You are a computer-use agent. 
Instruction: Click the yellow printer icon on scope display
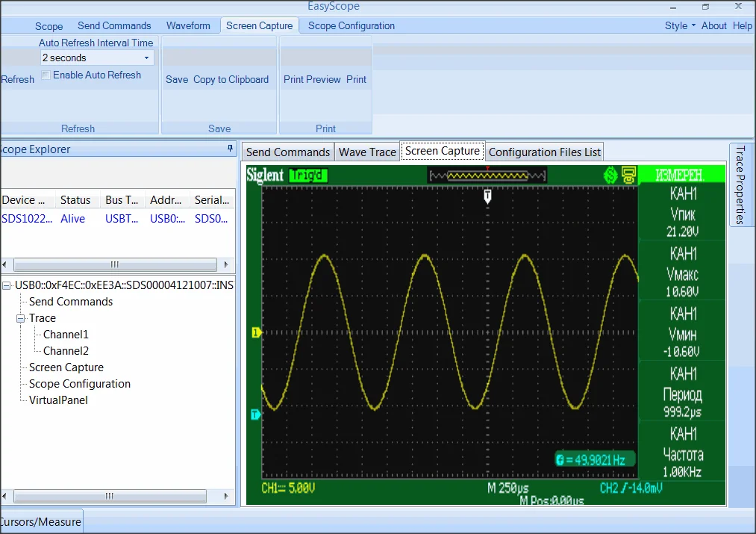[629, 176]
